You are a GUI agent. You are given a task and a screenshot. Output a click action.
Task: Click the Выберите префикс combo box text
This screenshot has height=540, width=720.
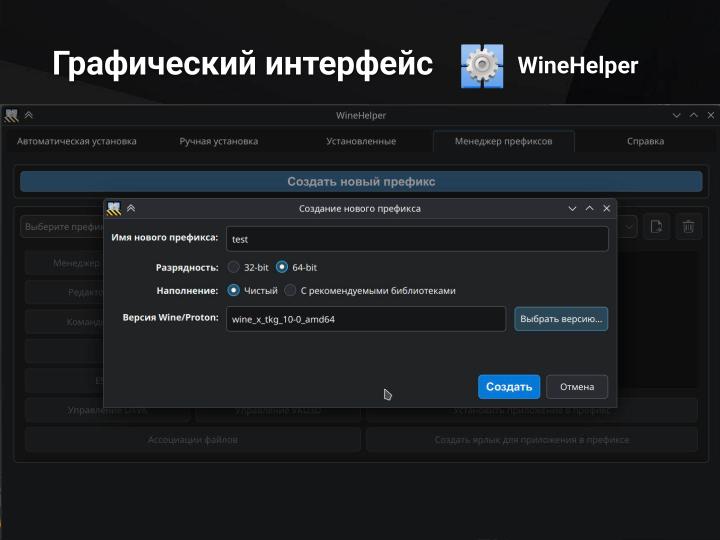tap(64, 227)
